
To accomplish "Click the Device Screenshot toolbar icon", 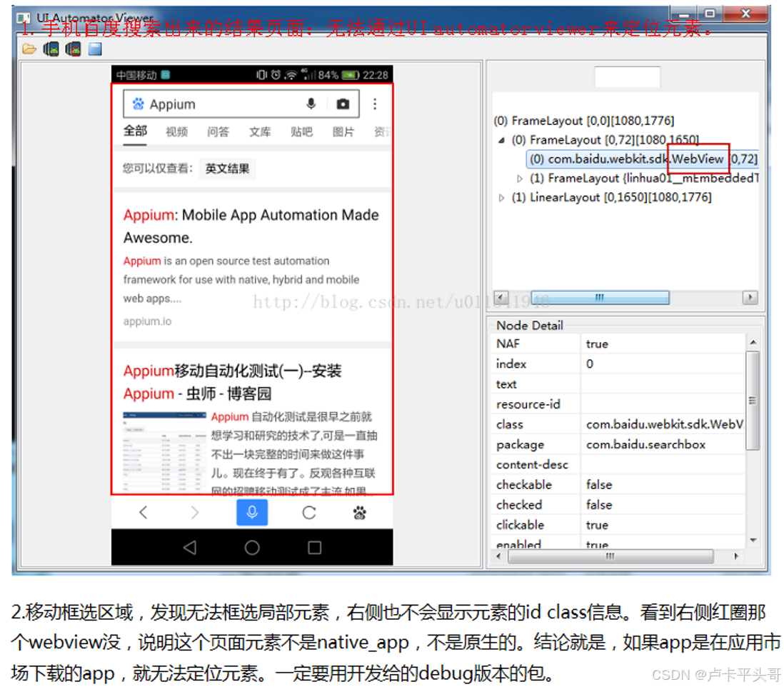I will point(51,49).
